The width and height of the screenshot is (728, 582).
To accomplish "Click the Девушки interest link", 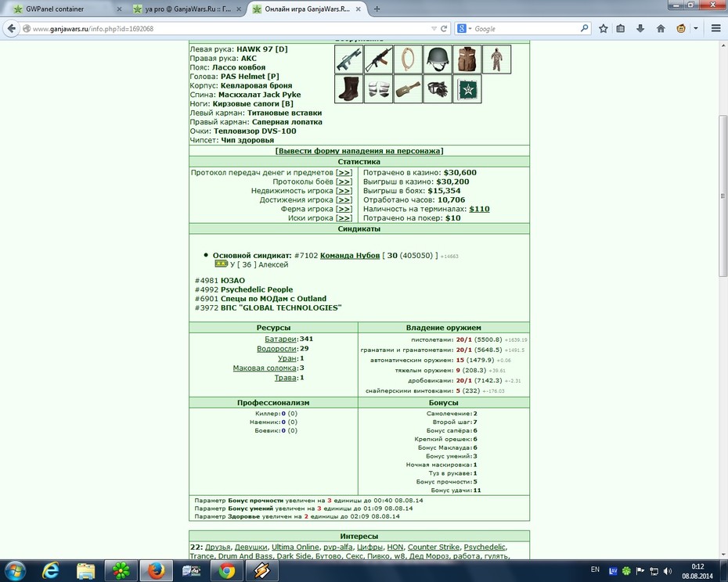I will click(x=250, y=547).
